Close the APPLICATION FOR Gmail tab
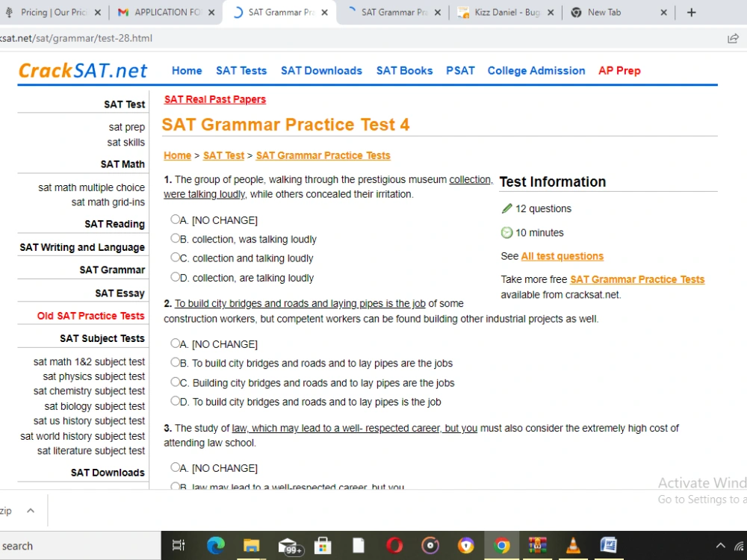 (211, 13)
